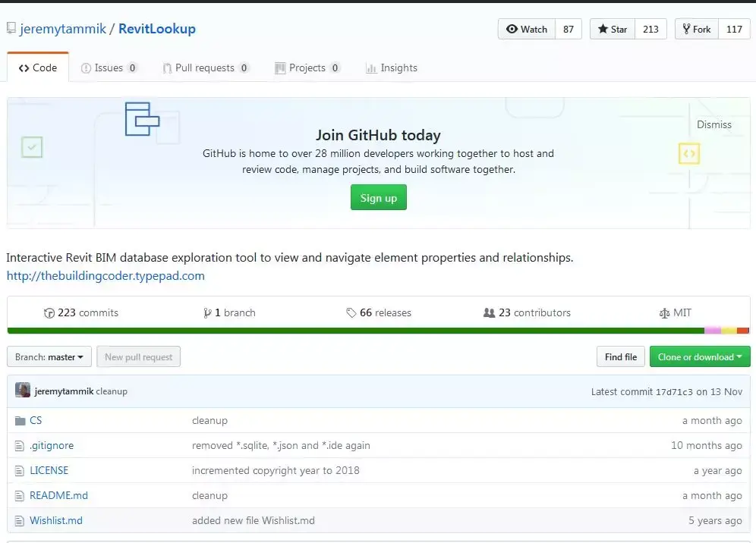Click the language breakdown color bar

click(x=378, y=331)
